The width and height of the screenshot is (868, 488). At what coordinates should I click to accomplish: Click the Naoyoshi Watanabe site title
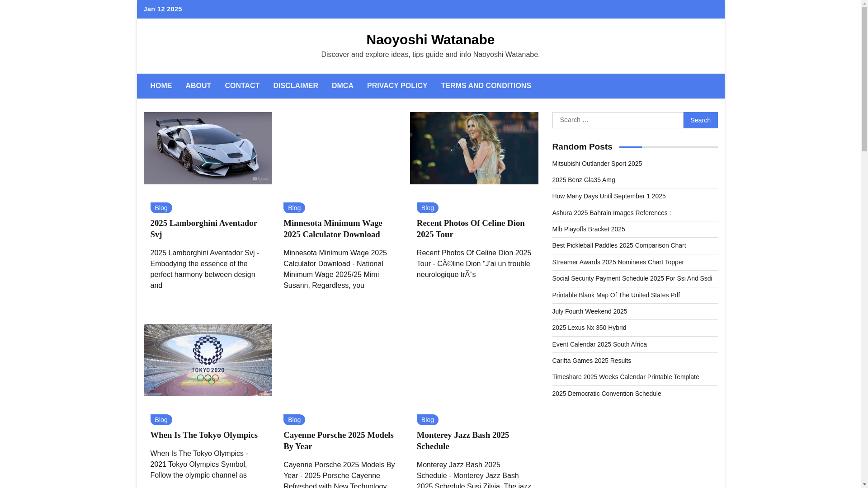click(430, 40)
